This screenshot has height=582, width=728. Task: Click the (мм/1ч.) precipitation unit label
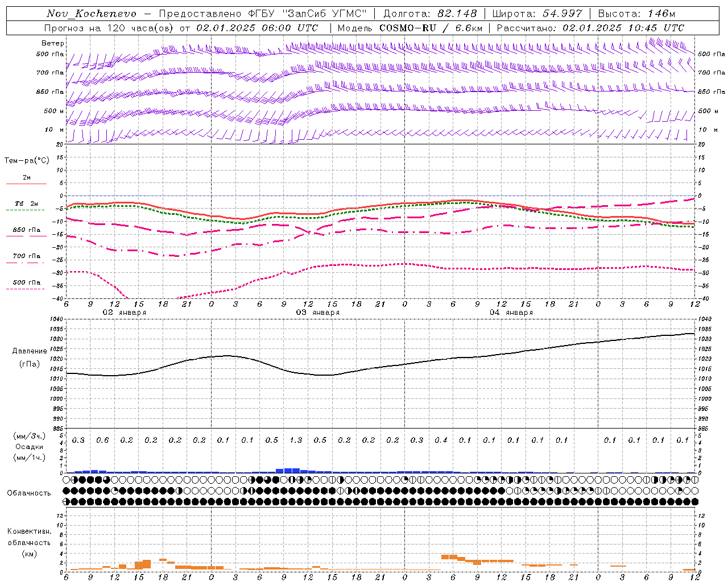click(30, 458)
